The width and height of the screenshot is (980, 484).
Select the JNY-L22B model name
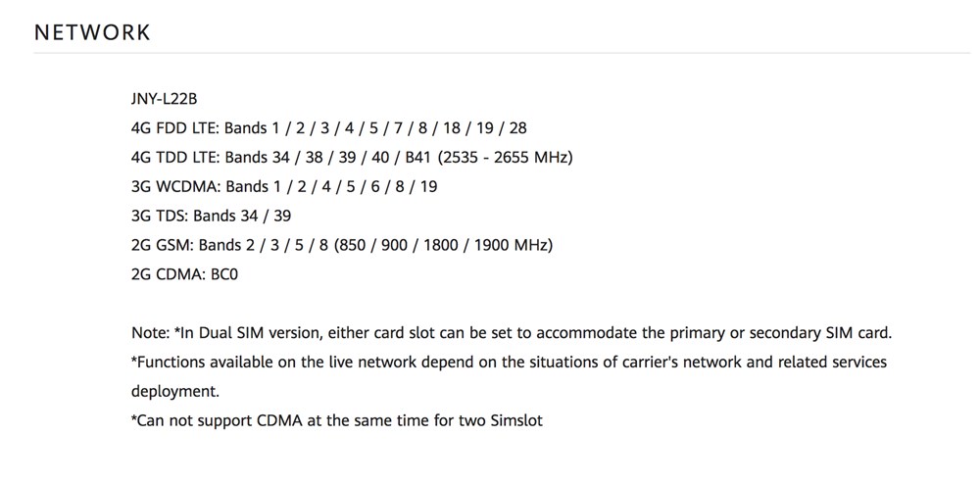(x=165, y=99)
